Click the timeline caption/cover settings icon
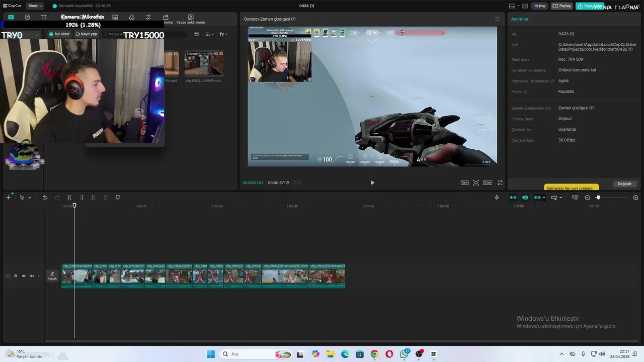 coord(575,198)
